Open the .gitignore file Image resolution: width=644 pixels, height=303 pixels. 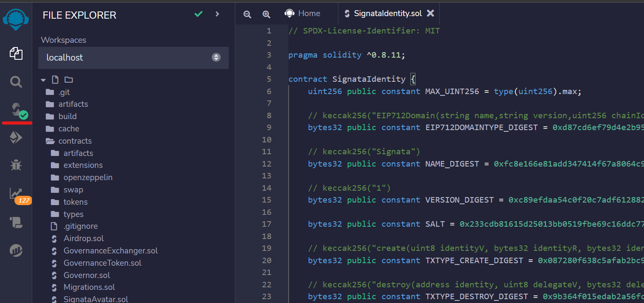[x=81, y=226]
